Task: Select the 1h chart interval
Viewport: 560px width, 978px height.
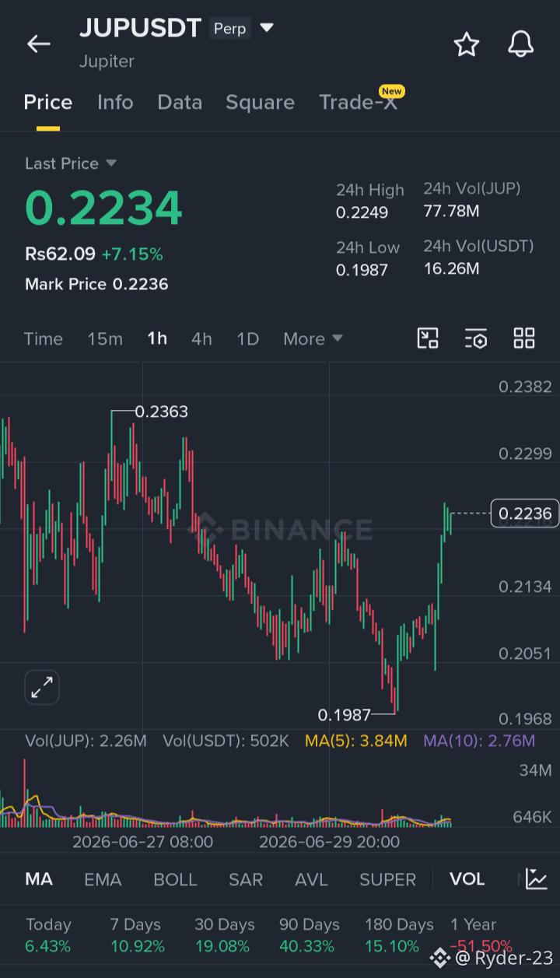Action: click(x=157, y=338)
